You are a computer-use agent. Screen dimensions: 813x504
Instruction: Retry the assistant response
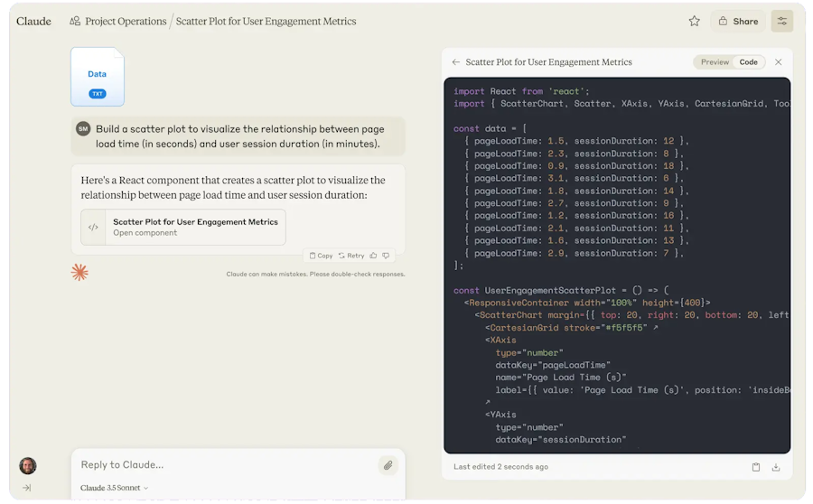click(351, 256)
